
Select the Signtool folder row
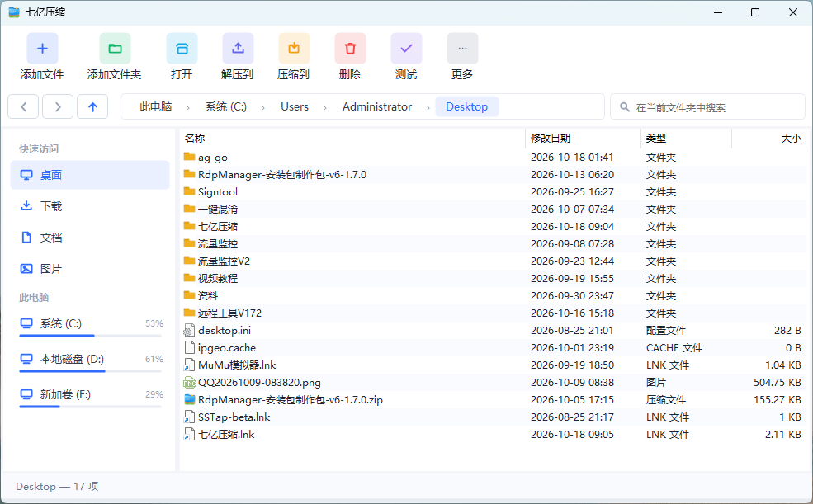(493, 191)
